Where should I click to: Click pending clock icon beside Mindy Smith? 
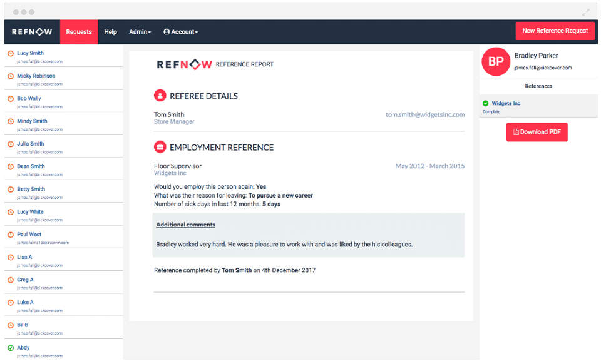click(x=11, y=122)
